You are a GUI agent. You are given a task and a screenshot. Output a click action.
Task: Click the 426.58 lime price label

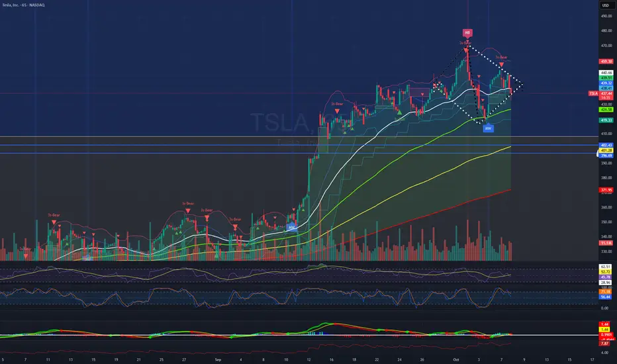tap(606, 109)
